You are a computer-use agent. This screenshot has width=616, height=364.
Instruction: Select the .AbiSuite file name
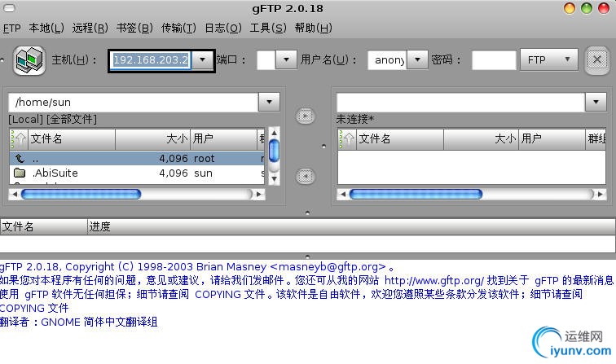55,173
